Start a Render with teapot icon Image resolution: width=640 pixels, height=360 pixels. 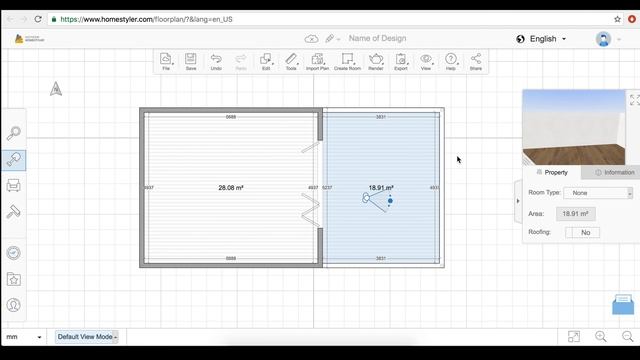[376, 62]
